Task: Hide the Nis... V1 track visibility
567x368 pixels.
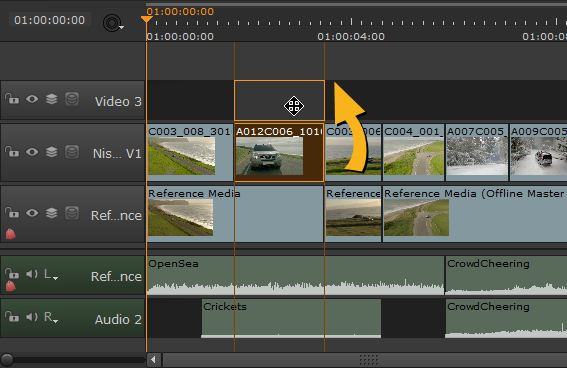Action: click(32, 152)
